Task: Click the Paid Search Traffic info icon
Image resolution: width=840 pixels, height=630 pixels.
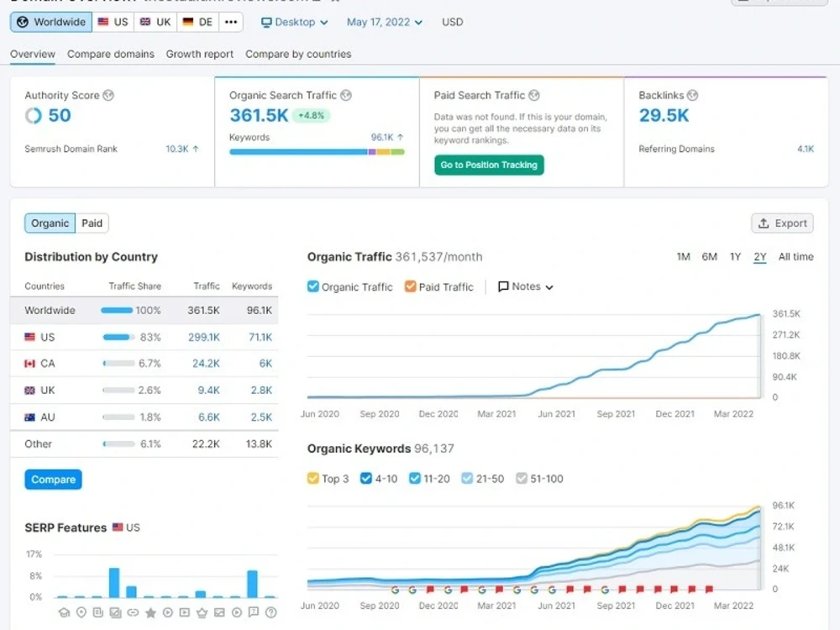Action: coord(534,96)
